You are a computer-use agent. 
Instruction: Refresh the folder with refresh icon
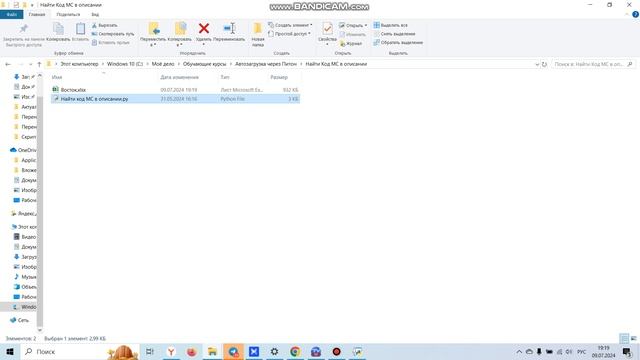pos(544,64)
